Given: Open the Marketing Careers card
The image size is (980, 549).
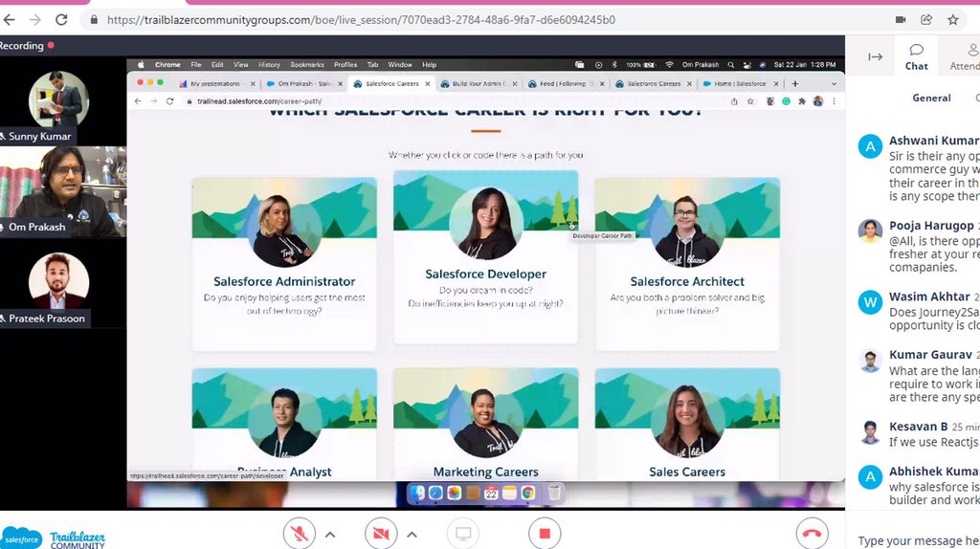Looking at the screenshot, I should click(485, 424).
